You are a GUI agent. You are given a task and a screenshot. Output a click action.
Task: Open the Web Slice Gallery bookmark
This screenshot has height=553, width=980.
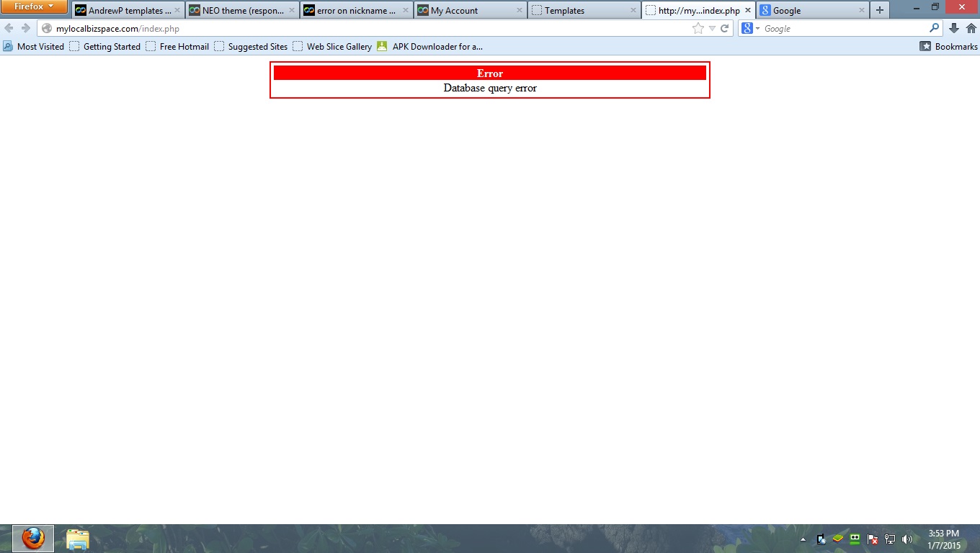332,47
